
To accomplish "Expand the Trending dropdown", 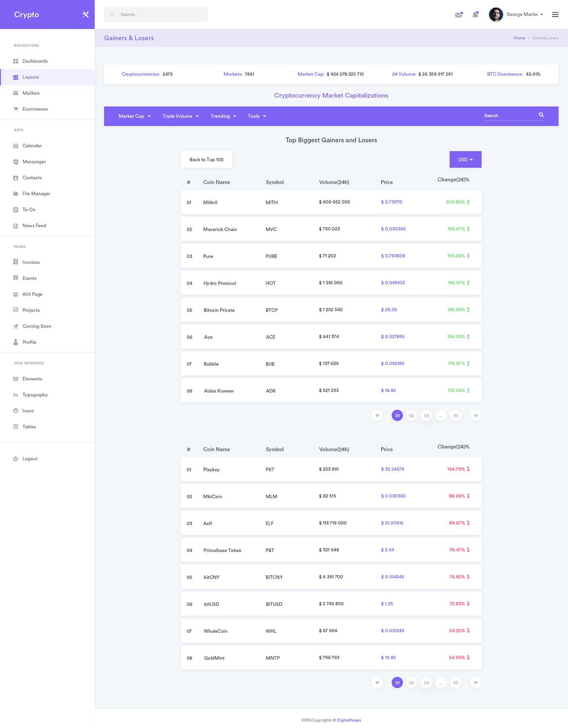I will [223, 116].
